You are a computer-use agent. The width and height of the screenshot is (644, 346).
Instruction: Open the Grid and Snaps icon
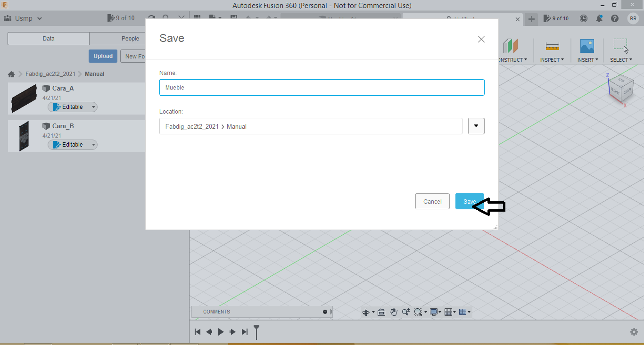[x=448, y=312]
